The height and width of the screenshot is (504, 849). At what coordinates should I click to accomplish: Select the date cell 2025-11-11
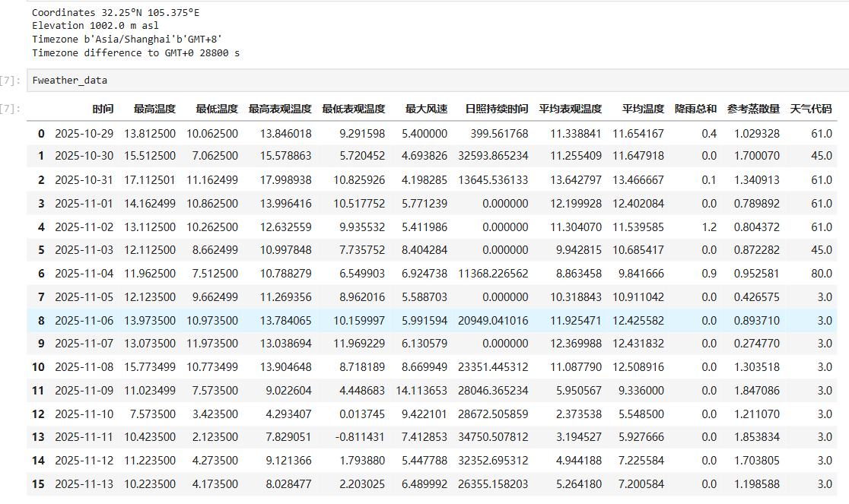point(84,437)
